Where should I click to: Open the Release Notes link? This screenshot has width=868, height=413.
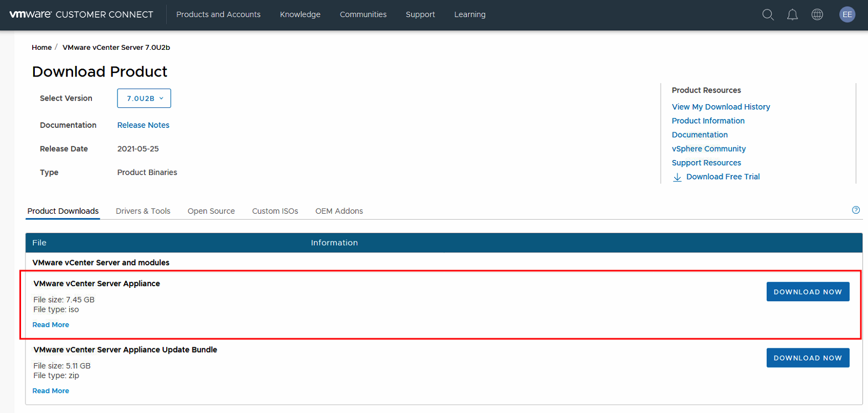(x=143, y=125)
